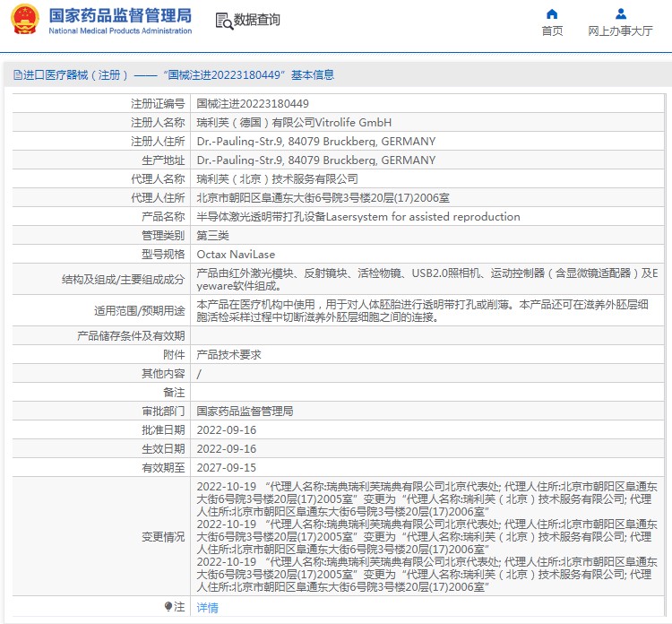Select the 适用范围/预期用途 description text
The height and width of the screenshot is (624, 672).
[422, 311]
